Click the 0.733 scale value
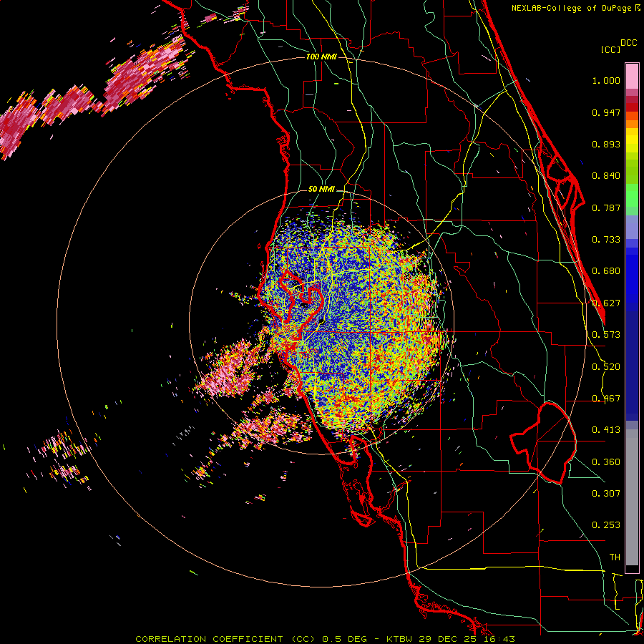The height and width of the screenshot is (644, 644). coord(606,240)
